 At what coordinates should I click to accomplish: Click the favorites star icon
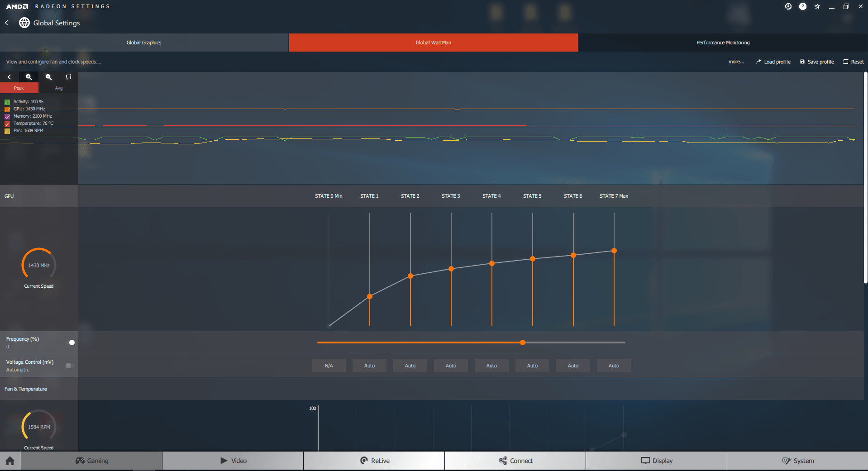[817, 6]
